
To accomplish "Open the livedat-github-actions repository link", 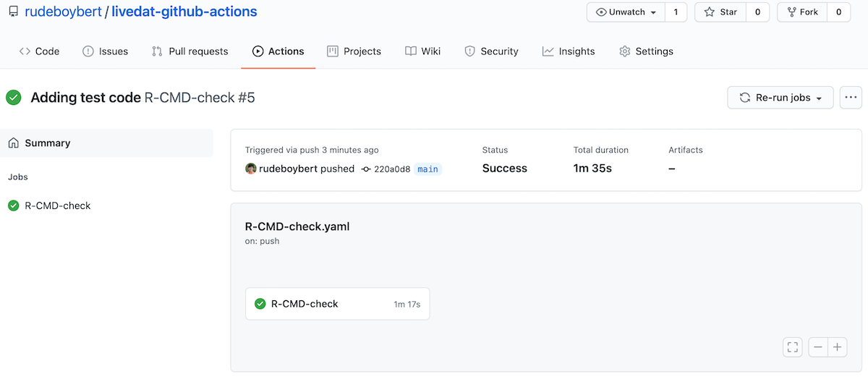I will [x=184, y=12].
